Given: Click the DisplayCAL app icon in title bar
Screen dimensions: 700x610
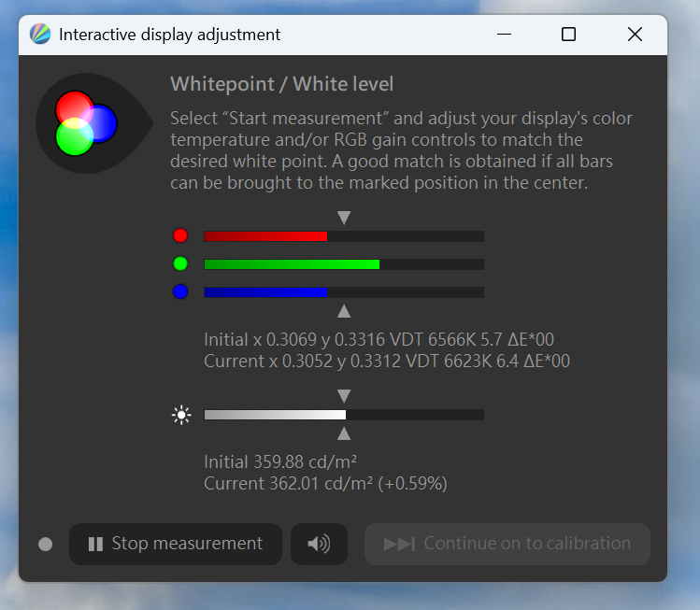Looking at the screenshot, I should 40,35.
